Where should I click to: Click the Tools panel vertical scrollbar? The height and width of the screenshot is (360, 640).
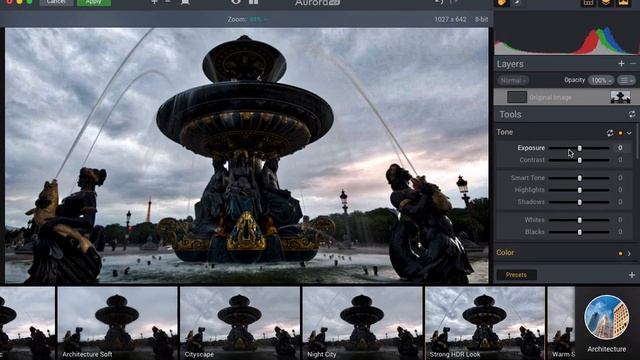pyautogui.click(x=638, y=141)
